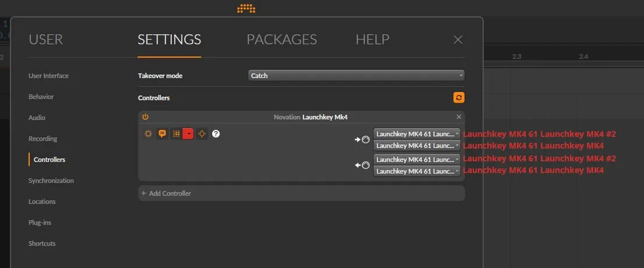644x268 pixels.
Task: Click the orange speech bubble notifications icon
Action: coord(162,133)
